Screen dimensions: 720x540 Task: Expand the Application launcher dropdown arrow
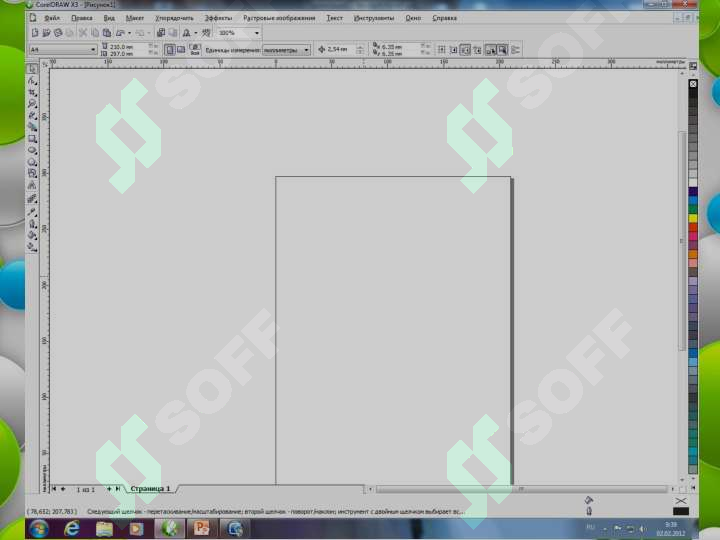[x=196, y=33]
